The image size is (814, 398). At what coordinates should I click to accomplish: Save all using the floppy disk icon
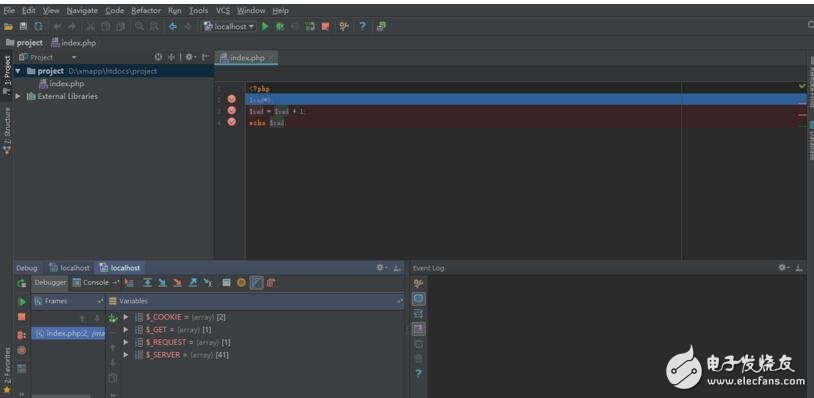(23, 26)
